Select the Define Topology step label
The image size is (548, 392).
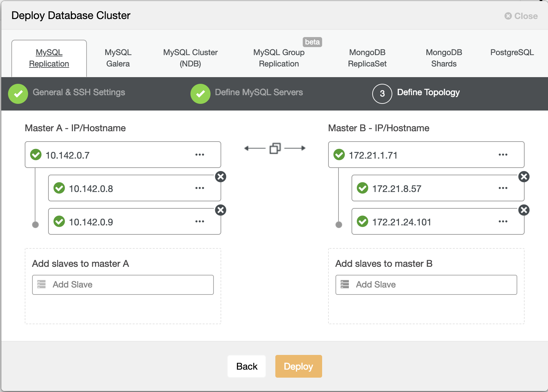tap(428, 92)
